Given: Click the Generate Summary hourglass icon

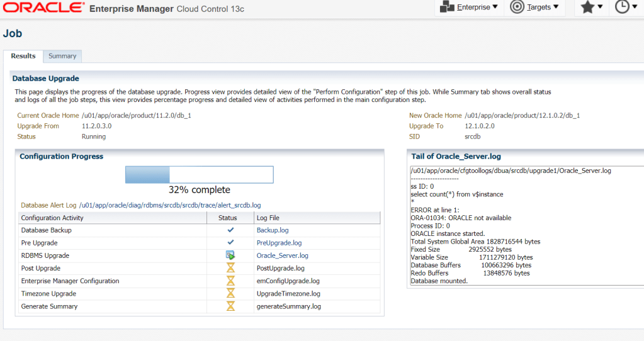Looking at the screenshot, I should click(230, 306).
